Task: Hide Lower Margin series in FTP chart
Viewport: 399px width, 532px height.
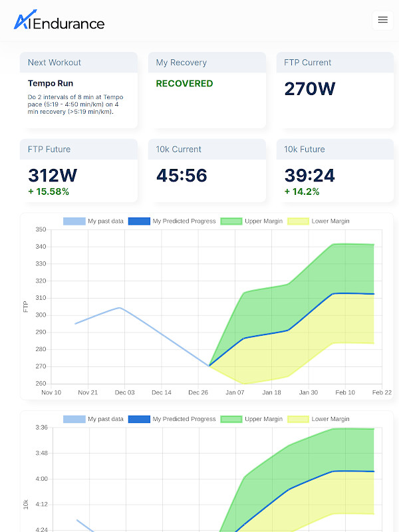Action: (x=318, y=221)
